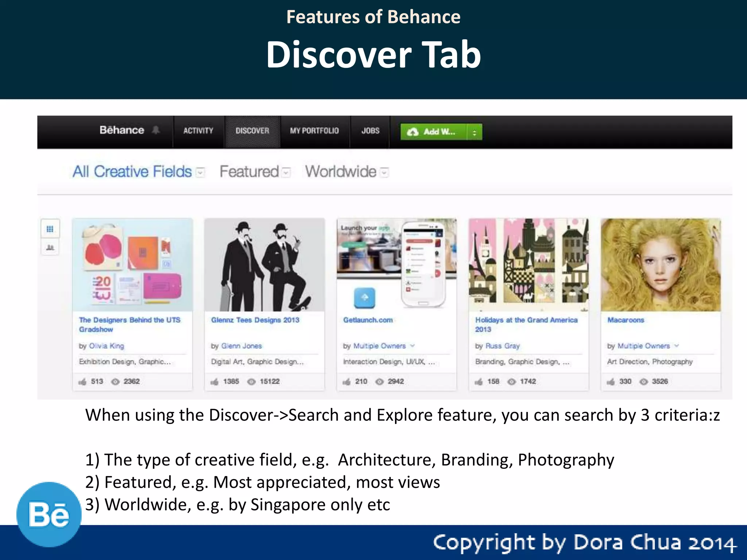Click the cloud upload icon on Add Work
747x560 pixels.
click(x=413, y=132)
